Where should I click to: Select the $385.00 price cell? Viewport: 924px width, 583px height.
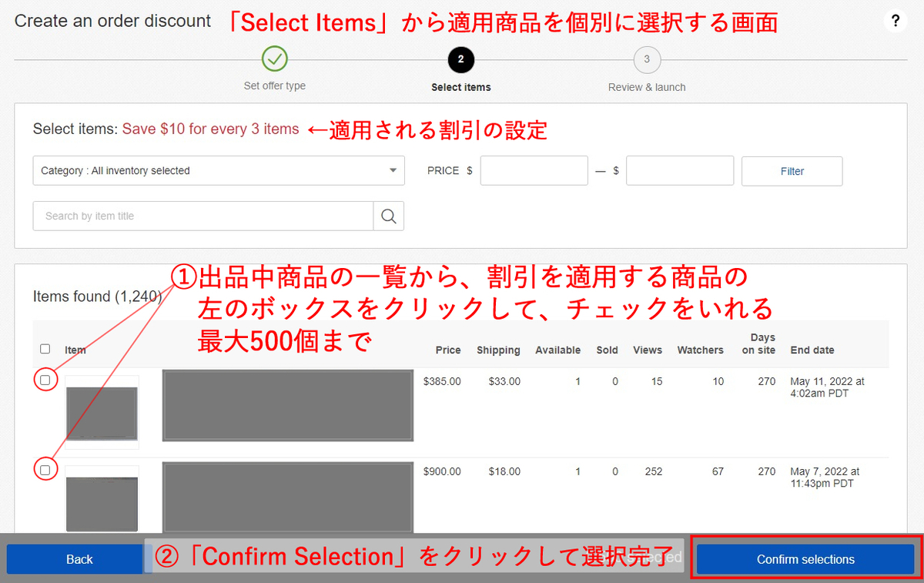[x=442, y=381]
